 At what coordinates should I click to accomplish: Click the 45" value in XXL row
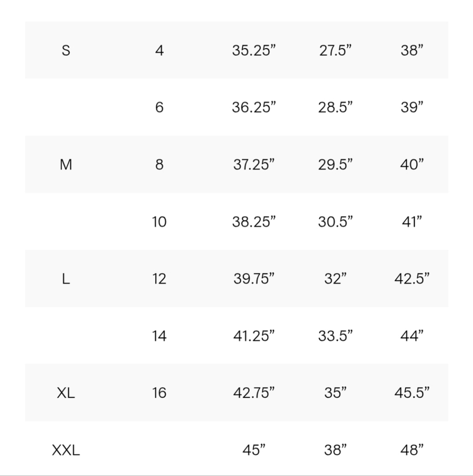point(254,450)
